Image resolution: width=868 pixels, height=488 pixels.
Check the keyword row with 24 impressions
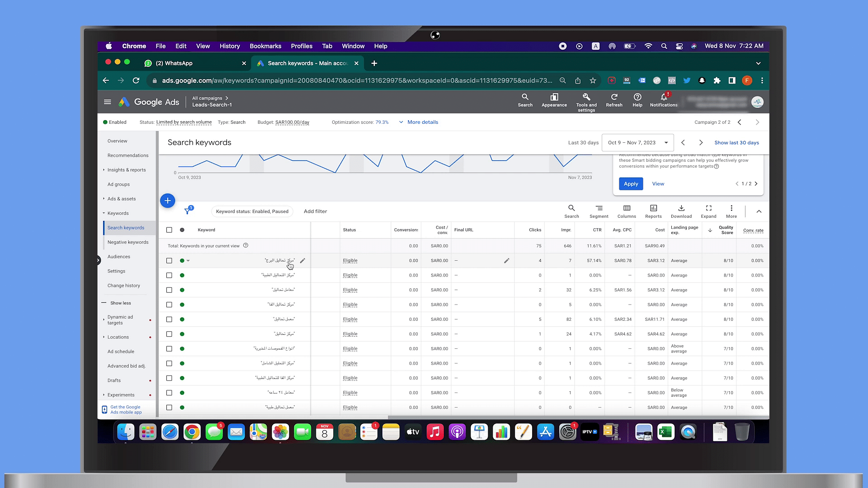[x=169, y=334]
